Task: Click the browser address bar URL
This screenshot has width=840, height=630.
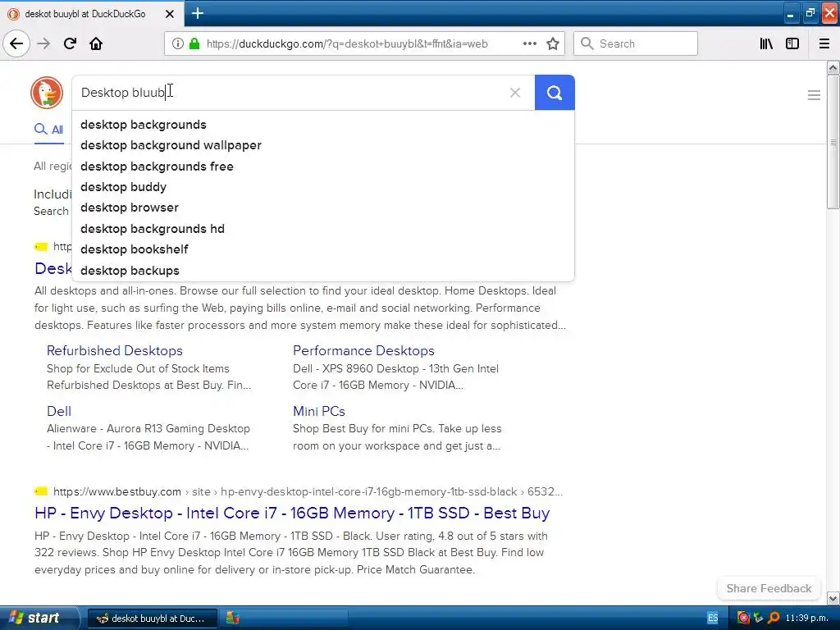Action: click(x=347, y=43)
